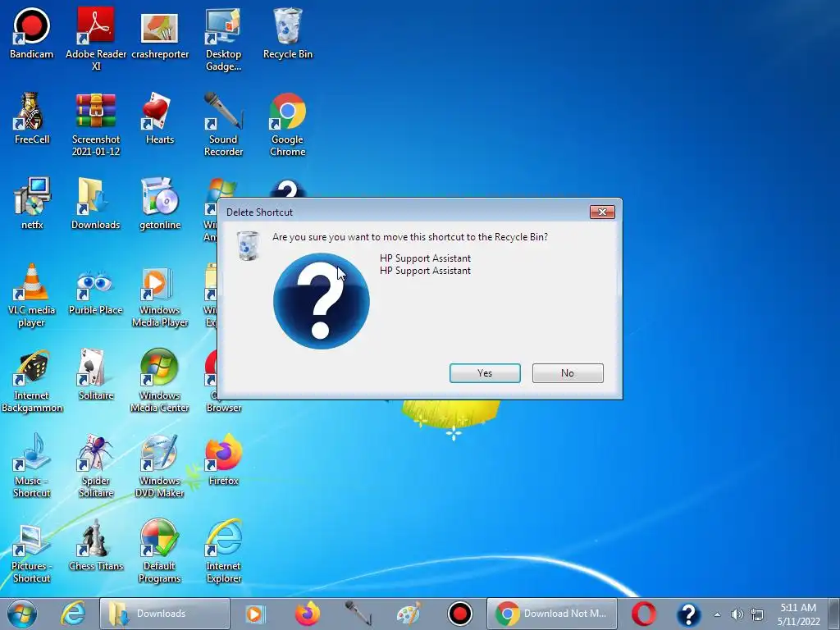This screenshot has width=840, height=630.
Task: Open HP Support Assistant taskbar icon
Action: pos(688,614)
